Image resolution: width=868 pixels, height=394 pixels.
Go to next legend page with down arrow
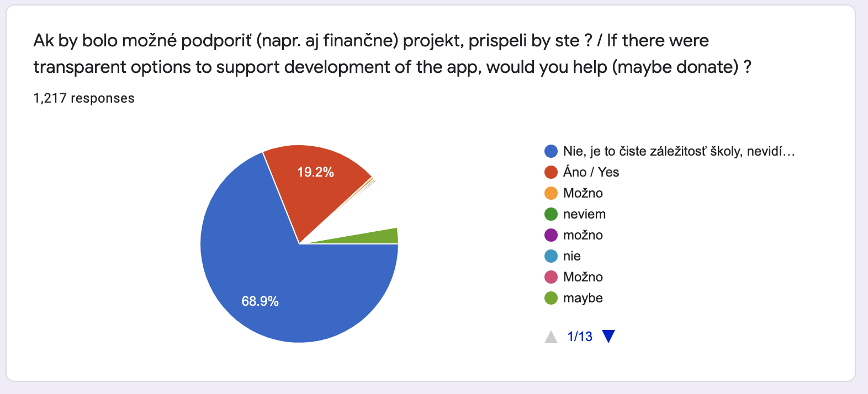pyautogui.click(x=608, y=336)
